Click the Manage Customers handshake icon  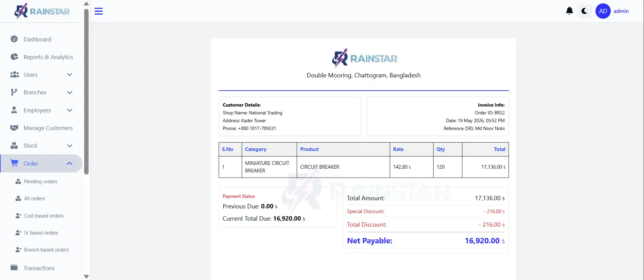(14, 128)
